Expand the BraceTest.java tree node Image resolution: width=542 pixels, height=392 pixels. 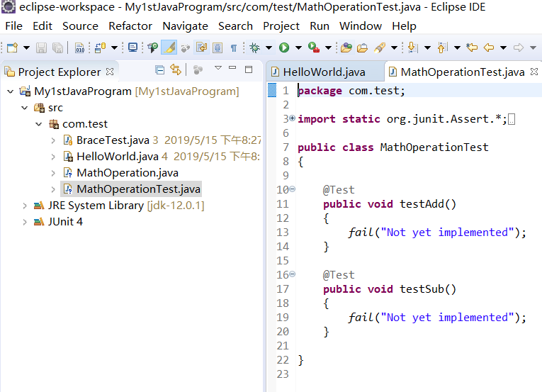[53, 140]
